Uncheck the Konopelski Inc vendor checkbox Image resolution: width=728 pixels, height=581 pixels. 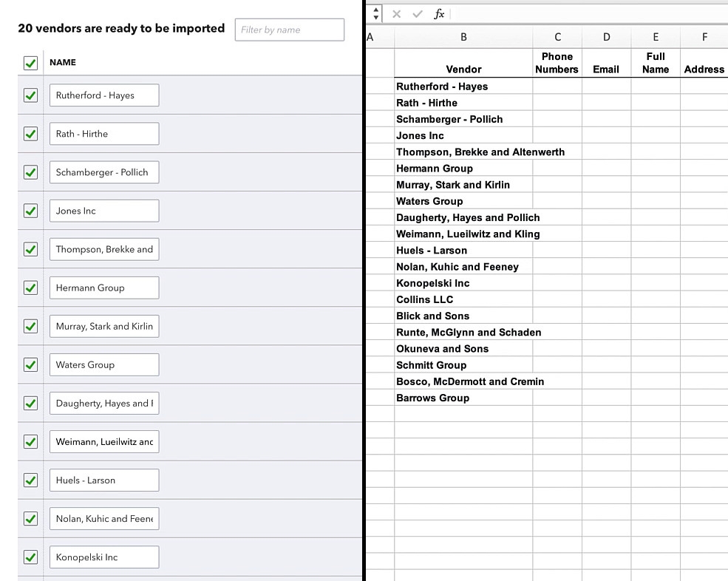coord(30,557)
